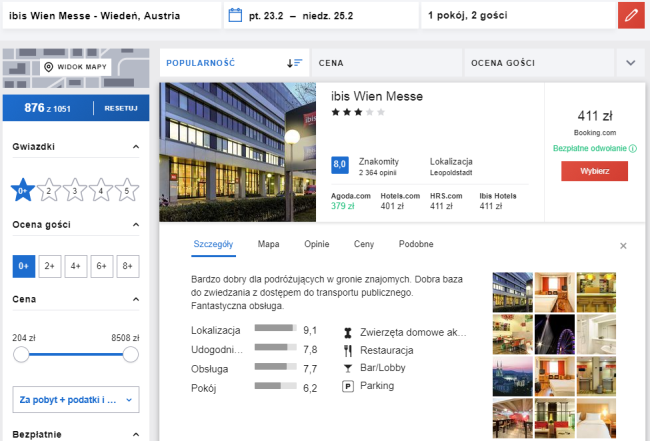Click the hotel star rating under ibis Wien Messe
The image size is (650, 441).
pos(358,112)
